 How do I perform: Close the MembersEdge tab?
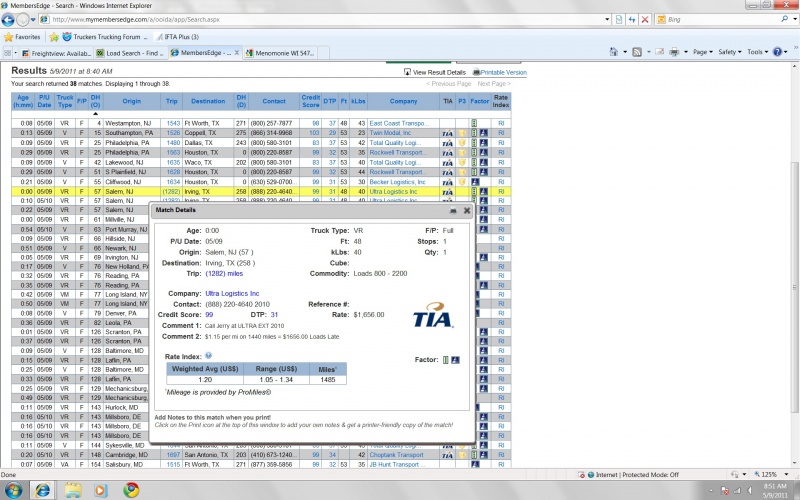pyautogui.click(x=237, y=53)
